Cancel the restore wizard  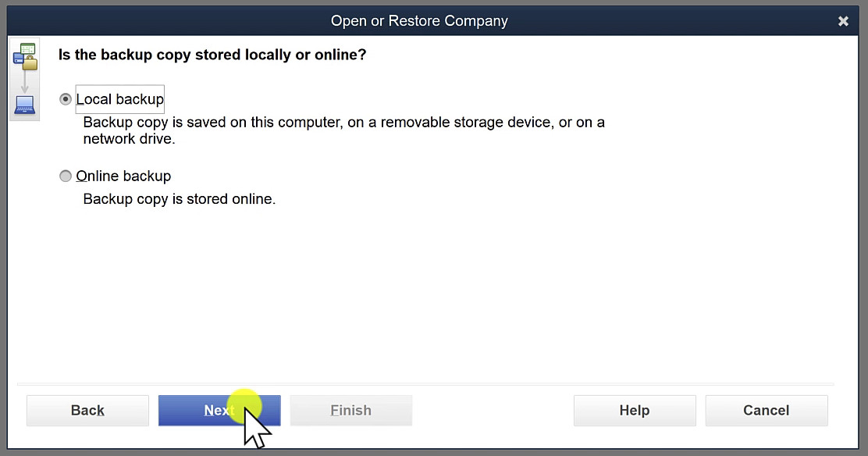click(x=767, y=411)
